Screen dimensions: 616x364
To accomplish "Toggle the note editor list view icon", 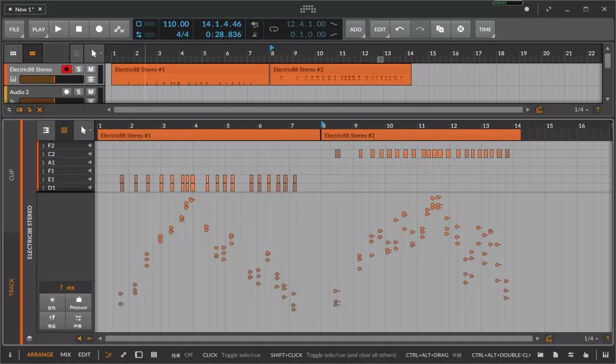I will 46,130.
